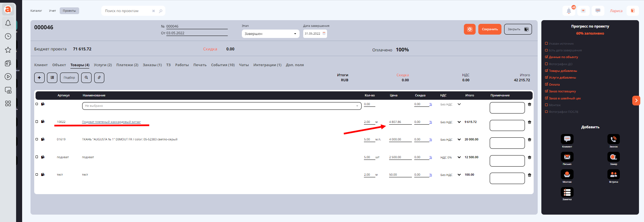Click the Поиск по проектам search field
Screen dimensions: 644x222
click(x=127, y=11)
